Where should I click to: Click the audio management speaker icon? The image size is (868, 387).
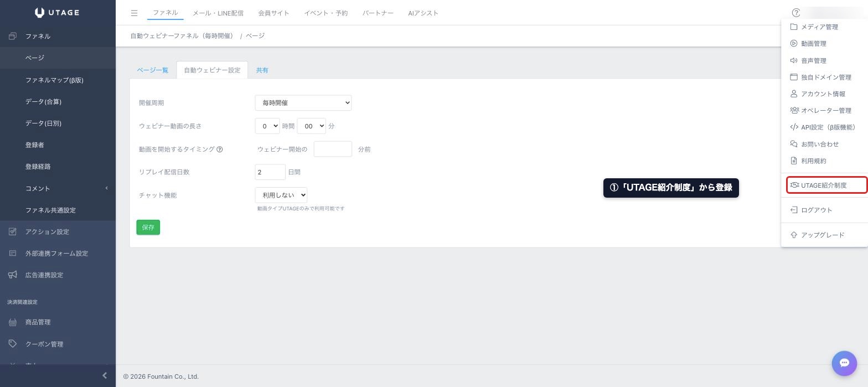tap(794, 60)
